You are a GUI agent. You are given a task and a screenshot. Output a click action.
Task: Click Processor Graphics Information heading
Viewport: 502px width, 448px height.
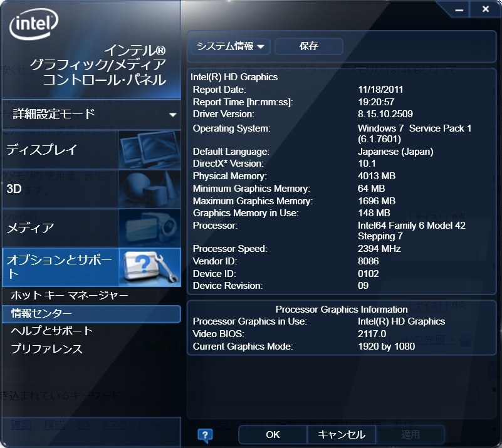[342, 310]
